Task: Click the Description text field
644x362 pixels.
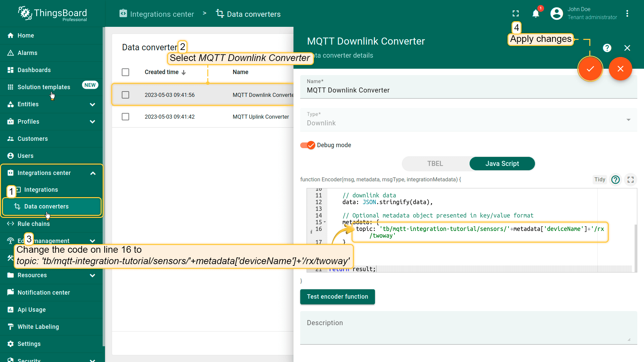Action: point(468,327)
